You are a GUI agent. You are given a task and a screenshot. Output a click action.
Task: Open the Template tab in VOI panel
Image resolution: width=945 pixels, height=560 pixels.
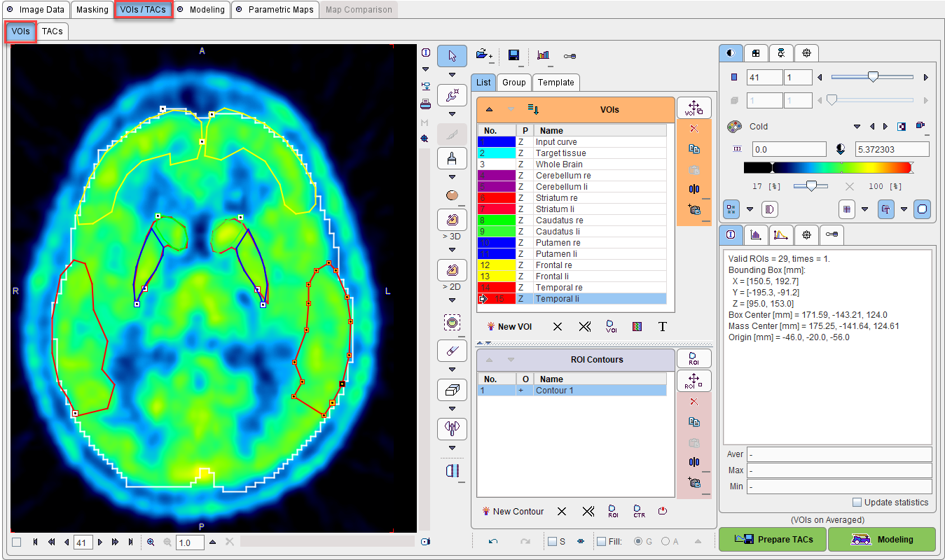[556, 82]
